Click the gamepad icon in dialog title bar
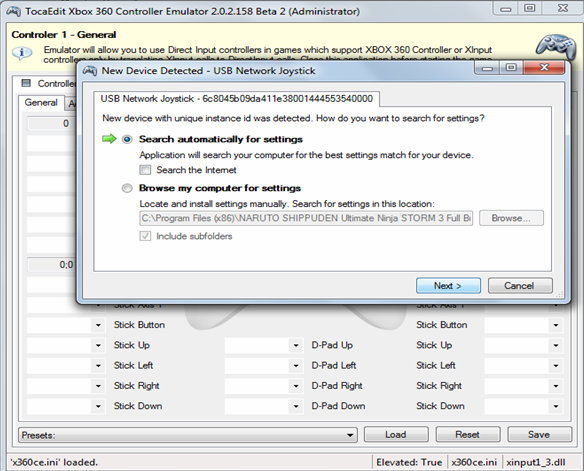584x471 pixels. [90, 70]
